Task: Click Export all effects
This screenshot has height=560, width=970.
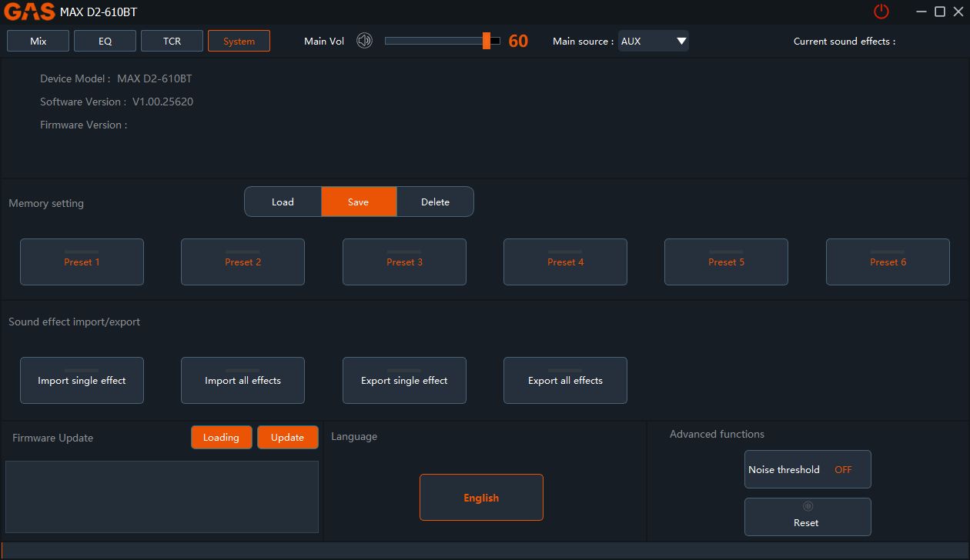Action: tap(565, 380)
